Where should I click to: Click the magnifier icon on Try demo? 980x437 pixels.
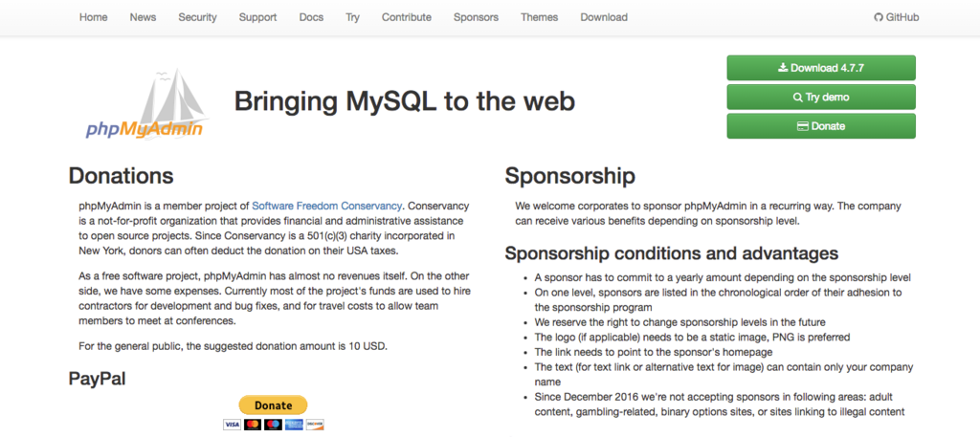coord(797,98)
